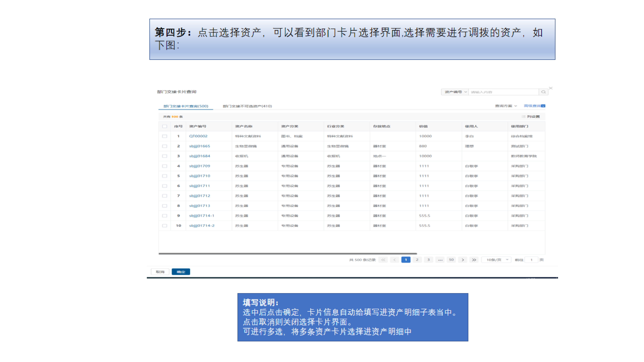This screenshot has height=362, width=644.
Task: Open asset link sbjjj01665
Action: click(x=199, y=146)
